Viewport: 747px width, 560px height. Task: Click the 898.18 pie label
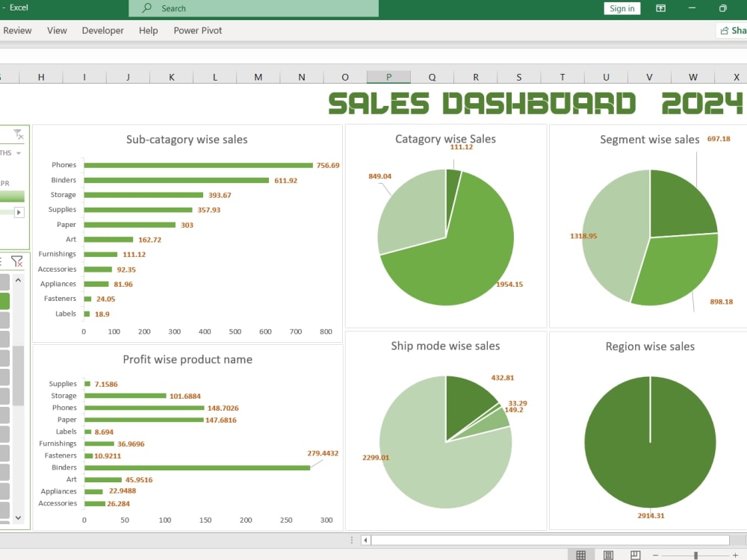(x=722, y=302)
